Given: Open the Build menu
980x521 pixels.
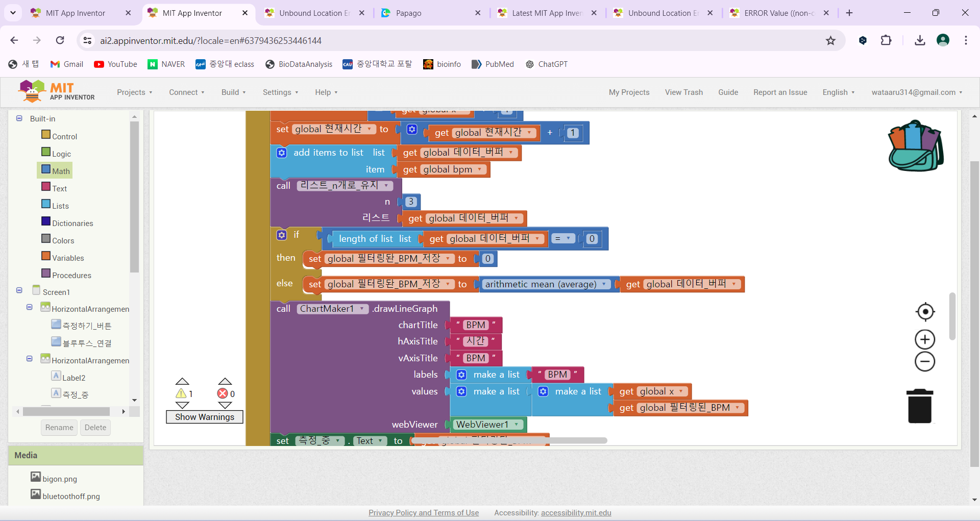Looking at the screenshot, I should click(233, 92).
